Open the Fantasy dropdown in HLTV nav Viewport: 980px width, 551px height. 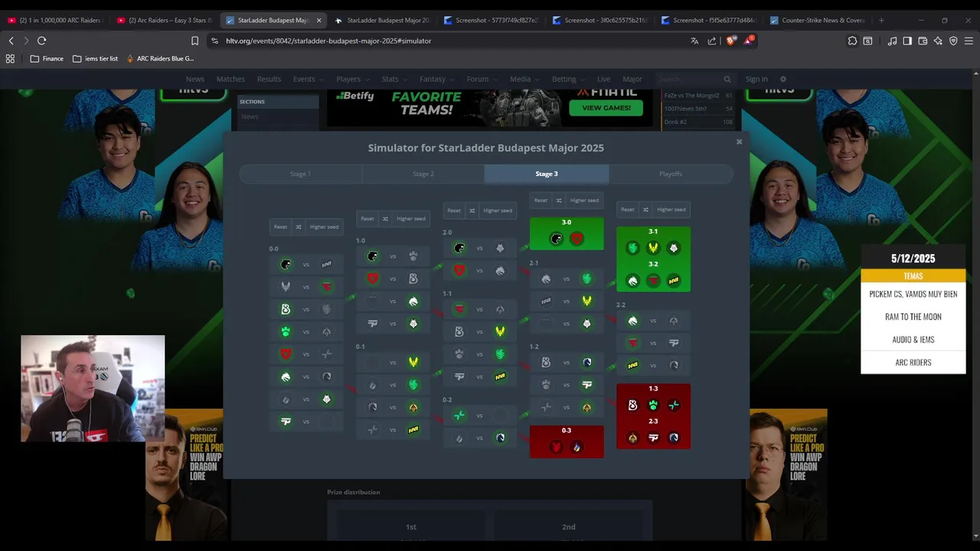[x=436, y=79]
